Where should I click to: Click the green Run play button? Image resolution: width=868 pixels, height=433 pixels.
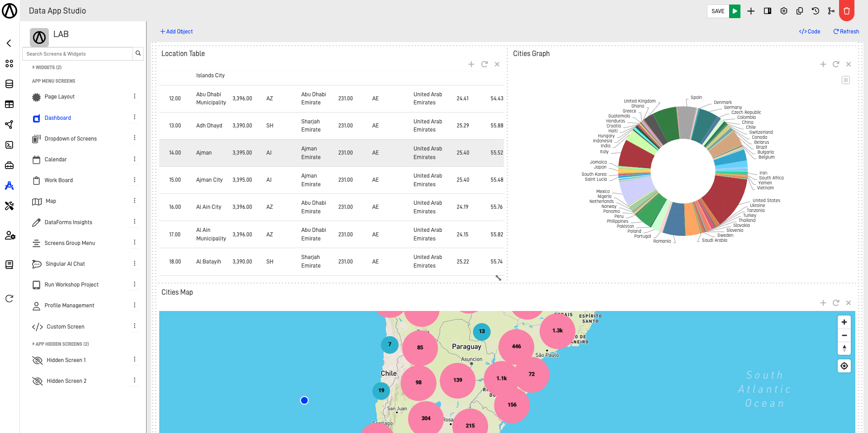coord(735,11)
